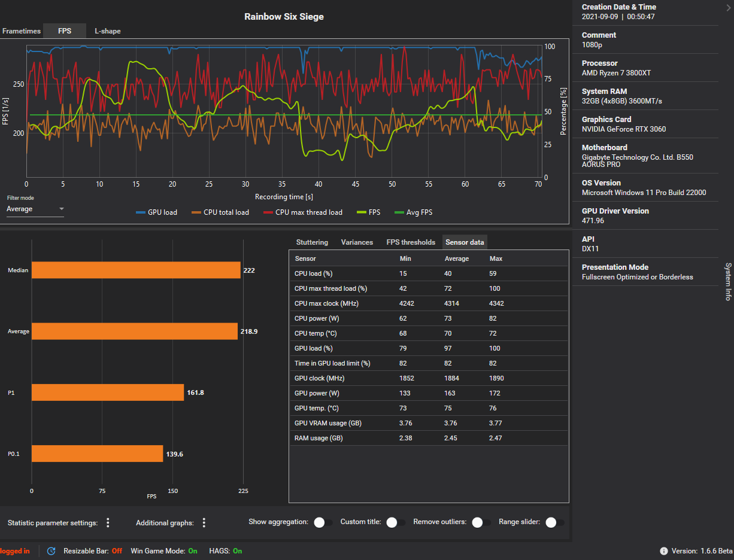The height and width of the screenshot is (560, 734).
Task: Select CPU max thread load (%) row
Action: pos(429,288)
